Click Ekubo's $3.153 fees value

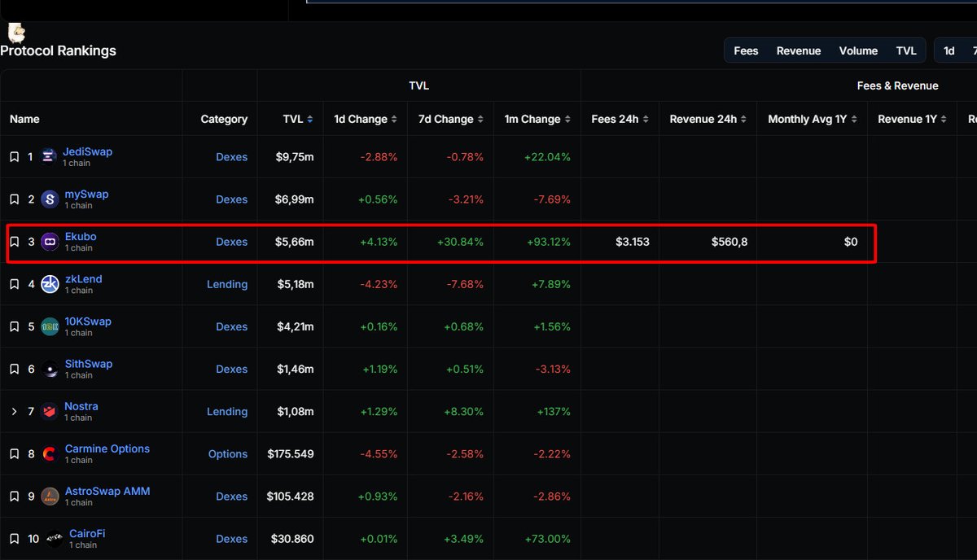[633, 242]
